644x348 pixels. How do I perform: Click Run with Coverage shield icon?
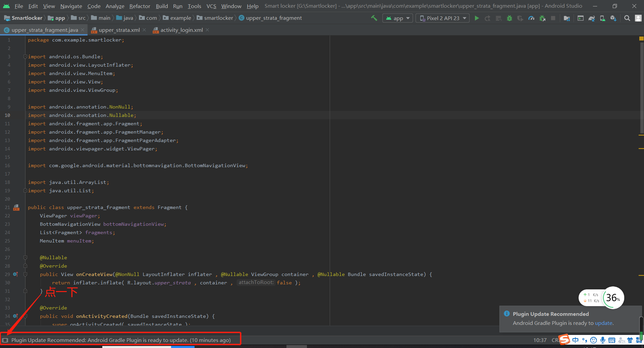[x=520, y=18]
